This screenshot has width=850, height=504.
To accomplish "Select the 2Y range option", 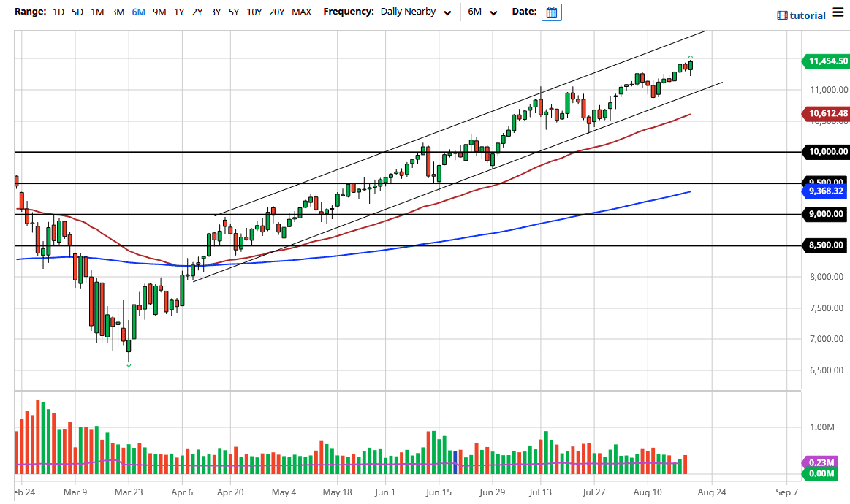I will [197, 12].
